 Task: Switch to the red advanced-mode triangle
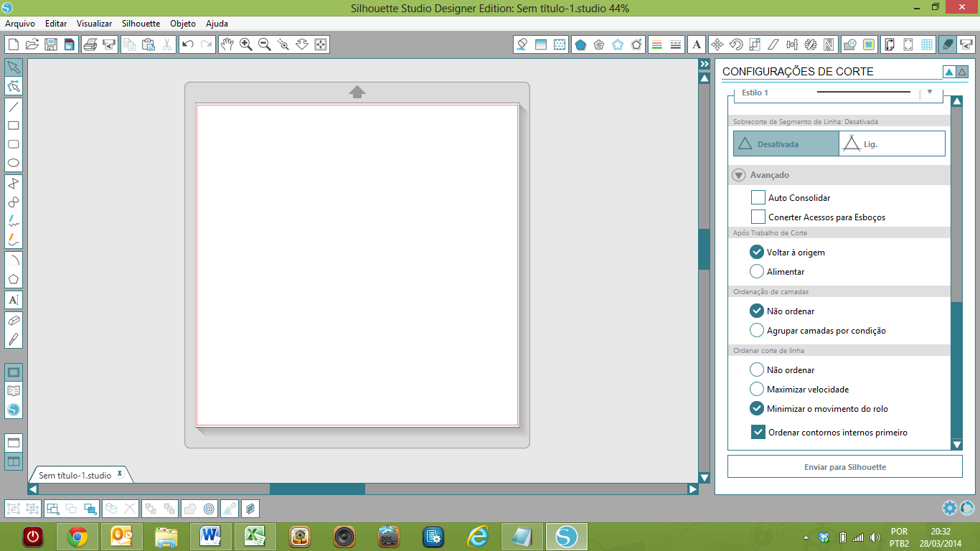(x=962, y=72)
